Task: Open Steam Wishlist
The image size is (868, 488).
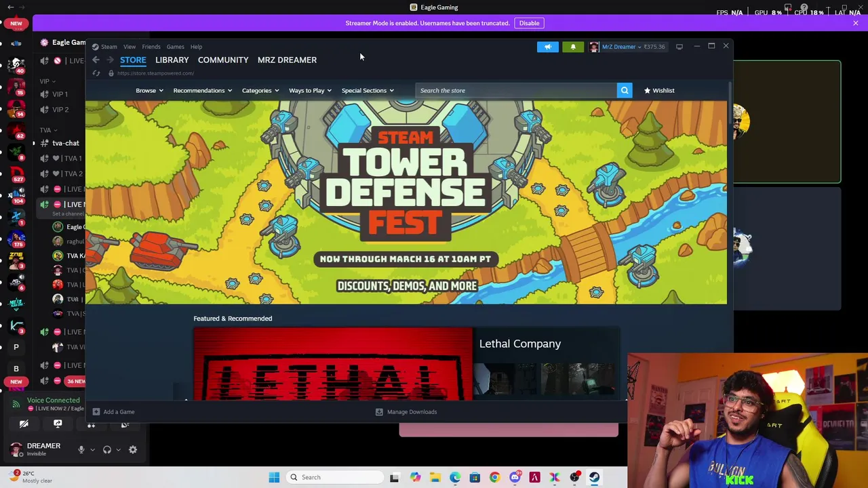Action: tap(659, 90)
